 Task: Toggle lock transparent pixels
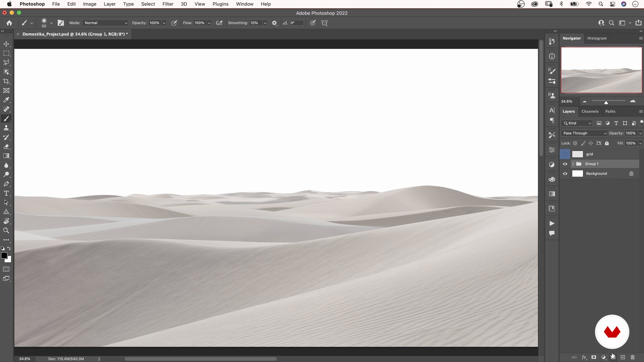tap(575, 143)
